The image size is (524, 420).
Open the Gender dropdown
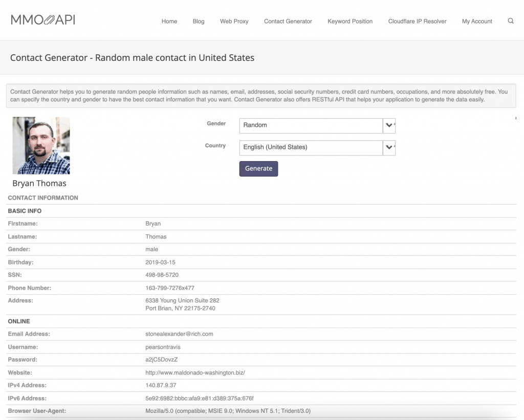tap(311, 125)
